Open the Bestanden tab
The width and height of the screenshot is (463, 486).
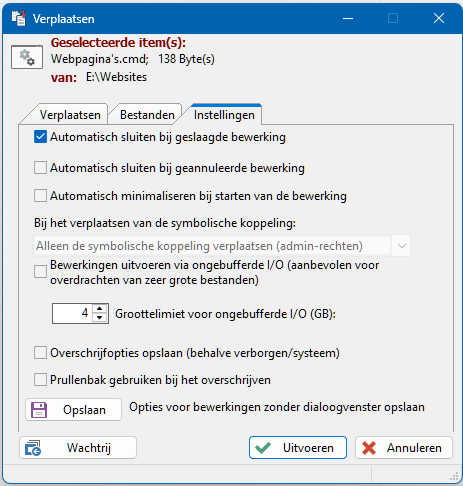click(x=147, y=115)
